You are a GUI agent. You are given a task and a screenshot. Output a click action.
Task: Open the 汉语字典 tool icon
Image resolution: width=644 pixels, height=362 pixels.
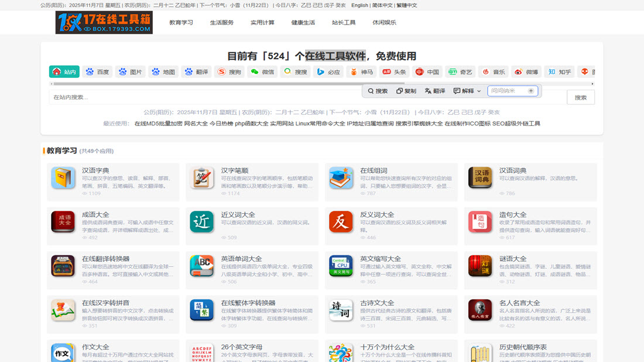coord(63,178)
